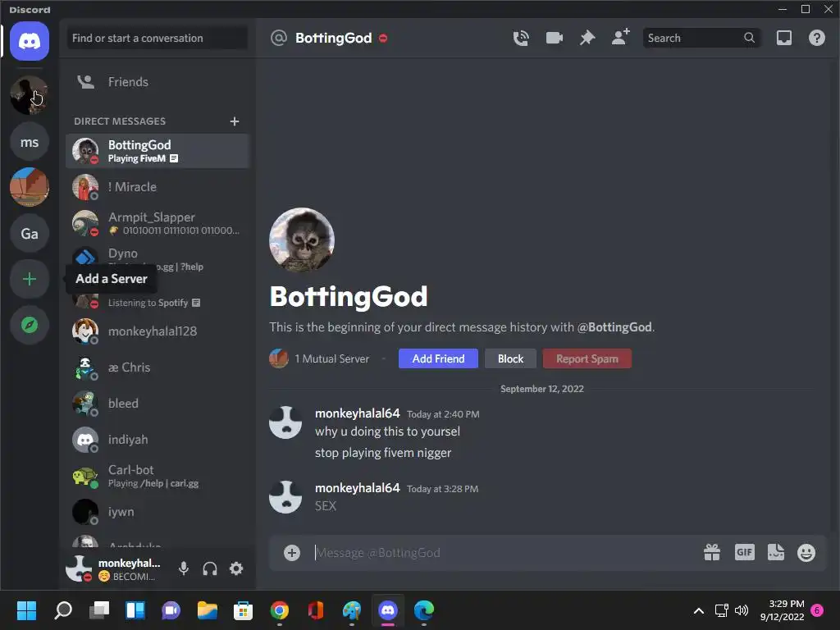Start a video call

click(554, 38)
